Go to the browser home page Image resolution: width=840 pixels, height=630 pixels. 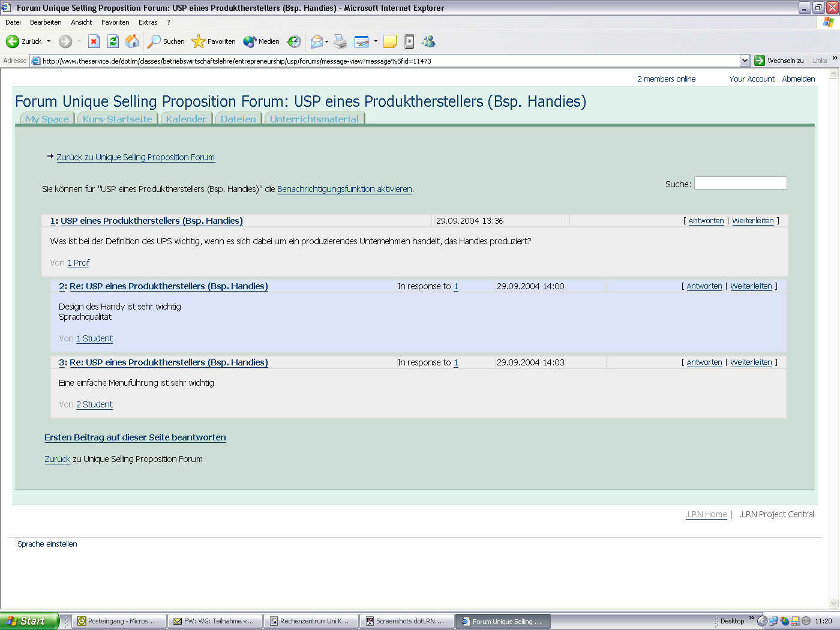132,41
